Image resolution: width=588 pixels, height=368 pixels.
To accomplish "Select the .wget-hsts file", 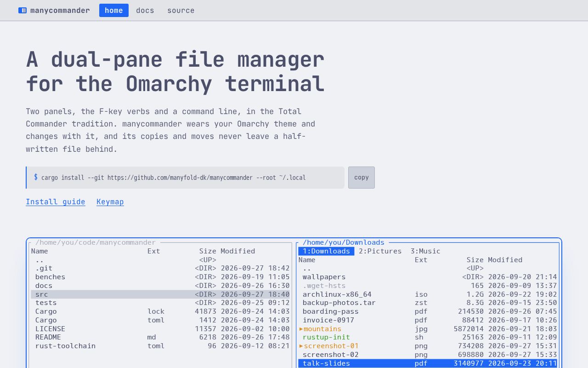I will click(428, 286).
